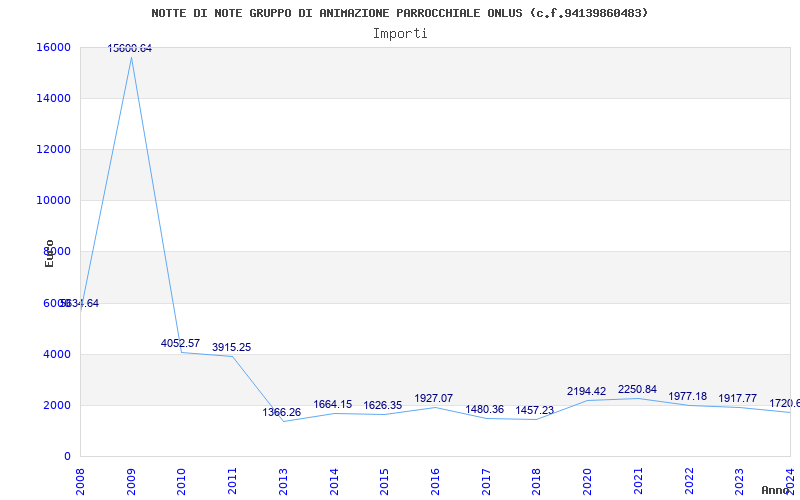Select the 2021 x-axis year label

[x=638, y=482]
